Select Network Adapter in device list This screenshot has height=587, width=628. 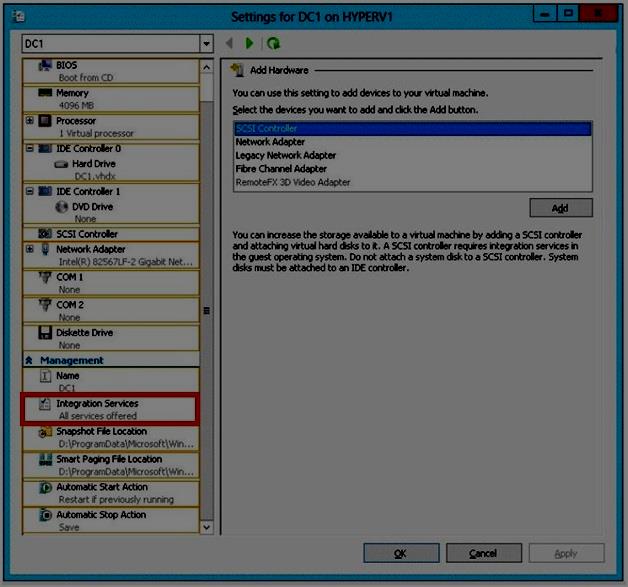point(412,142)
